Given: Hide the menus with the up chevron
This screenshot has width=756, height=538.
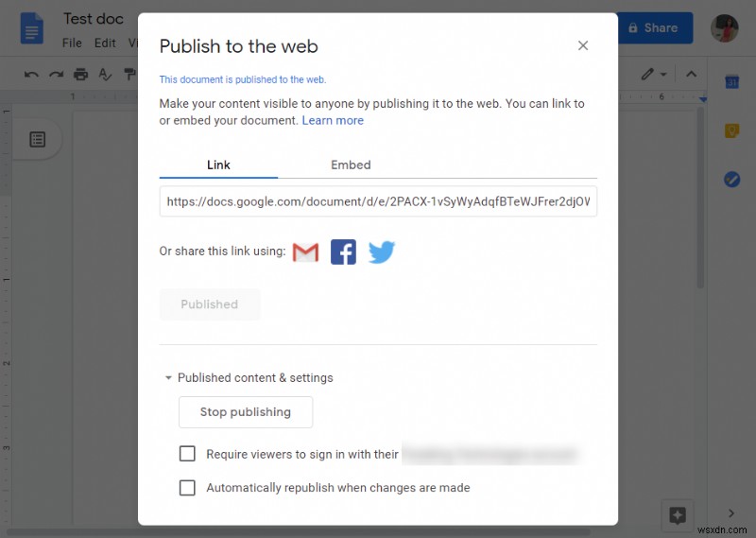Looking at the screenshot, I should [691, 75].
